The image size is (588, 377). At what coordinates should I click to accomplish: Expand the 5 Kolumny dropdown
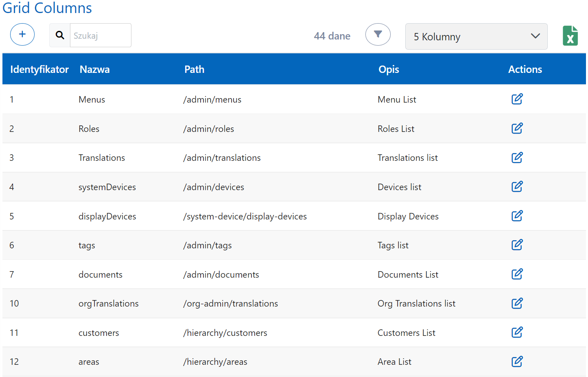pyautogui.click(x=476, y=37)
